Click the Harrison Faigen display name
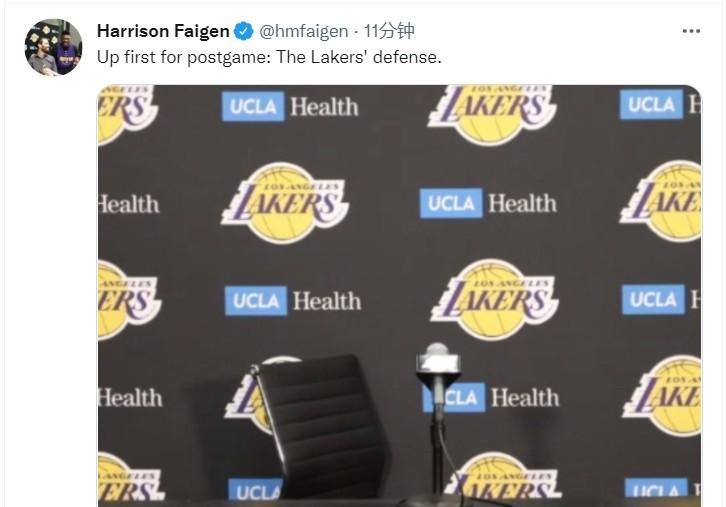726x507 pixels. click(163, 31)
